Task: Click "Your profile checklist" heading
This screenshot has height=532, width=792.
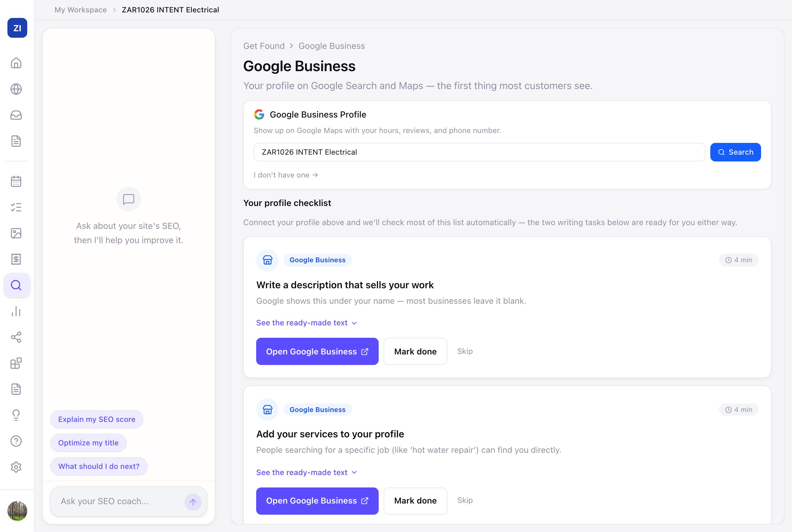Action: point(287,203)
